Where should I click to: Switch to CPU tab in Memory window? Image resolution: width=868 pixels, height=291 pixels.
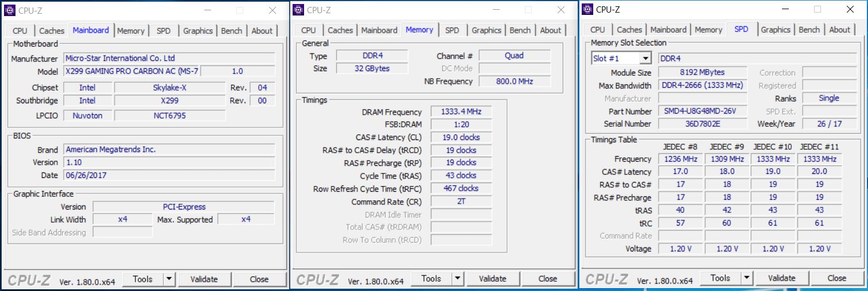(x=309, y=30)
